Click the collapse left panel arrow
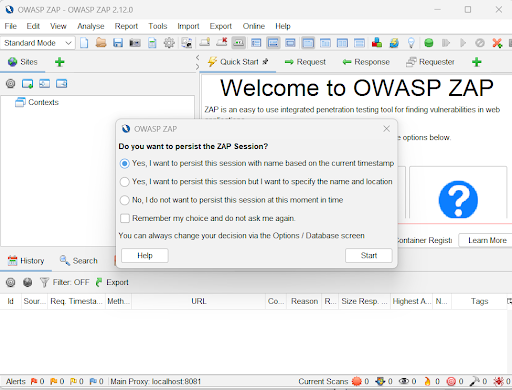 (x=197, y=57)
